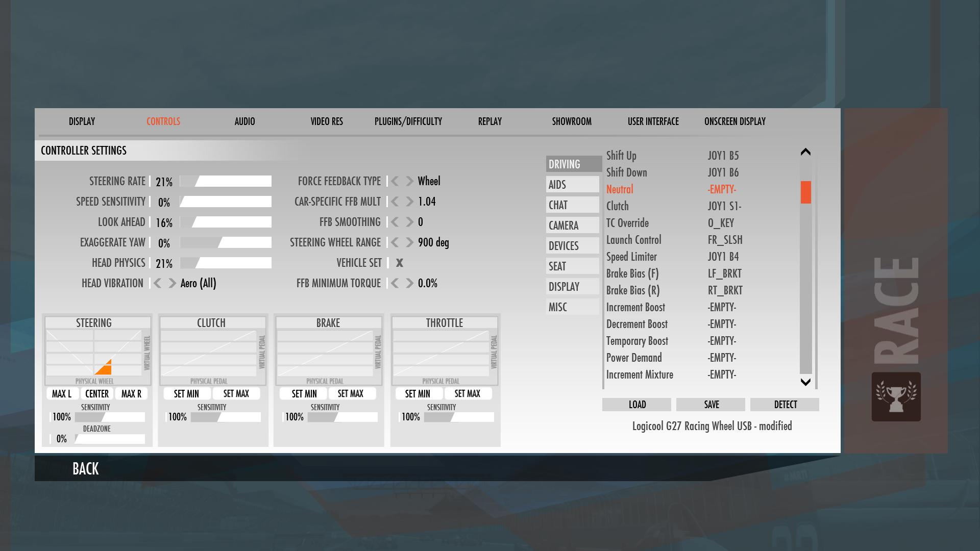The image size is (980, 551).
Task: Open the CAMERA control category
Action: click(x=572, y=226)
